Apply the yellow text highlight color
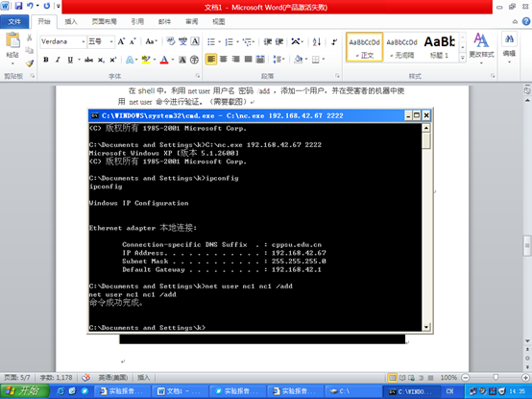The width and height of the screenshot is (532, 399). [146, 60]
